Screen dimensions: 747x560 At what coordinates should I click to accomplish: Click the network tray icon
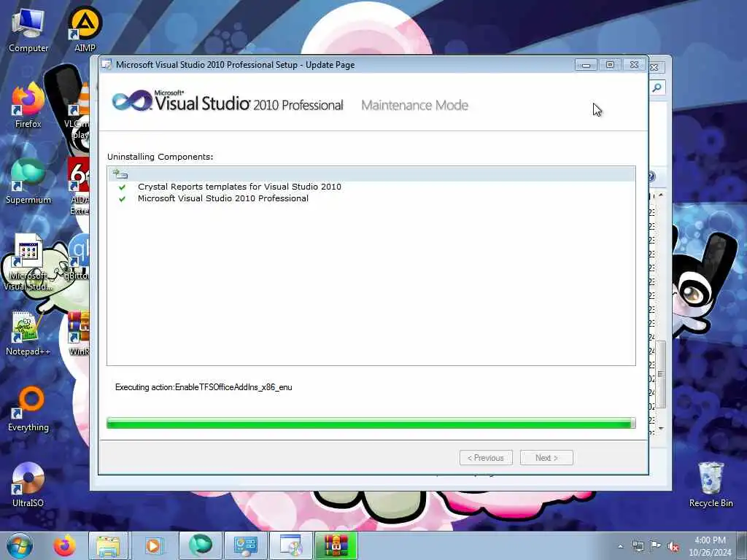pos(638,546)
